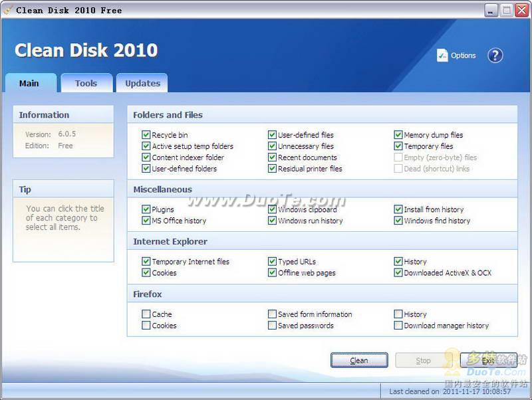Uncheck MS Office history
Viewport: 532px width, 400px height.
pos(146,221)
